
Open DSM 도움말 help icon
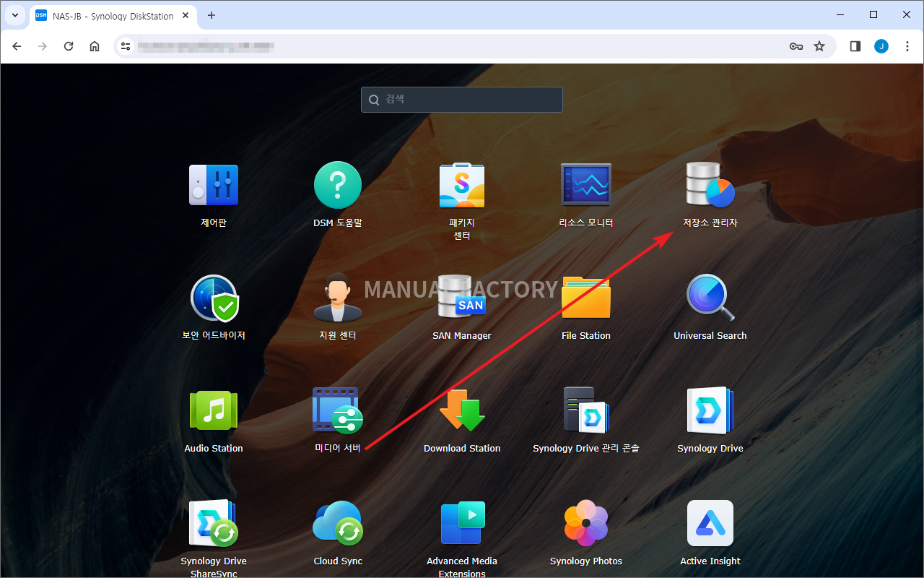[338, 185]
